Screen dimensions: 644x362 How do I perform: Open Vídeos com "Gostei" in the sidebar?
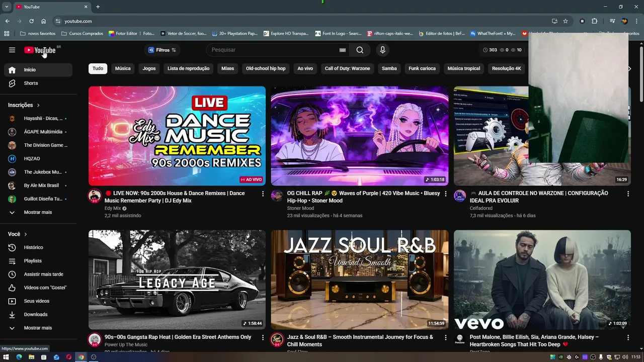coord(38,288)
